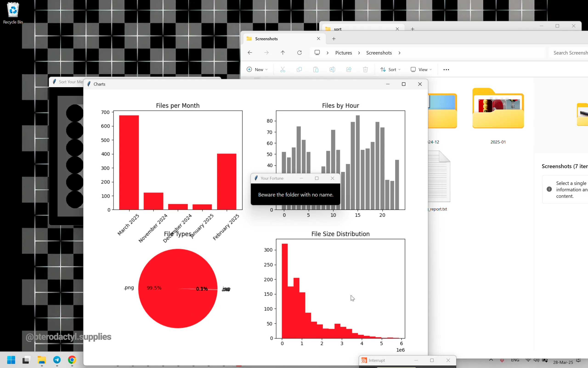Click the Share icon in Explorer toolbar

[349, 70]
